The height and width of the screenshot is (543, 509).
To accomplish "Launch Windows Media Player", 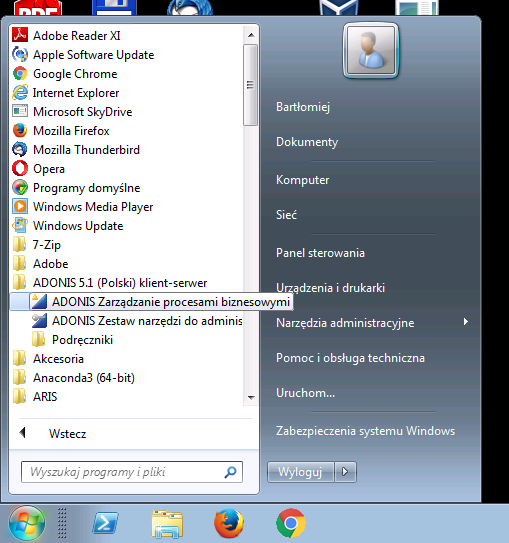I will point(127,207).
